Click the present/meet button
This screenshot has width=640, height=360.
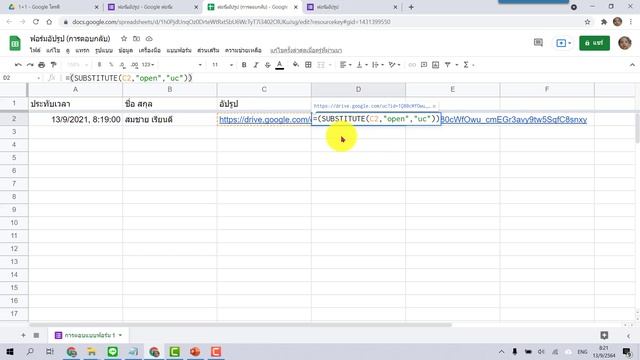(564, 43)
